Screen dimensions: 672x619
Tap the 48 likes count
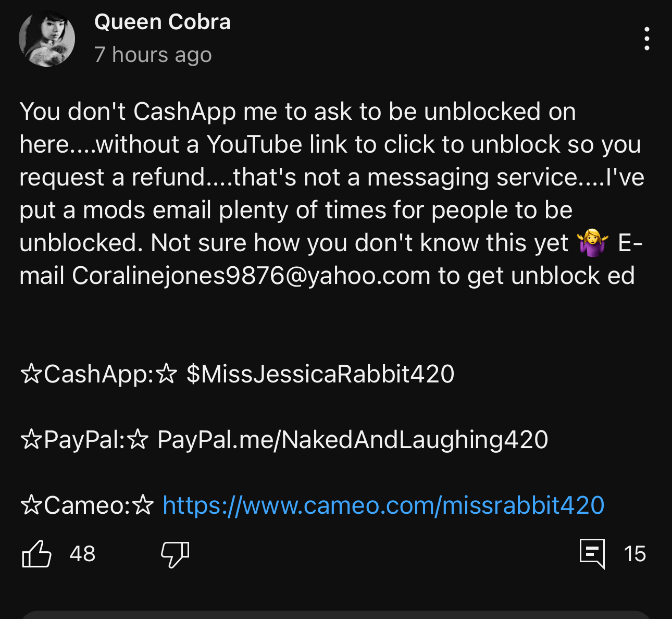(x=83, y=554)
